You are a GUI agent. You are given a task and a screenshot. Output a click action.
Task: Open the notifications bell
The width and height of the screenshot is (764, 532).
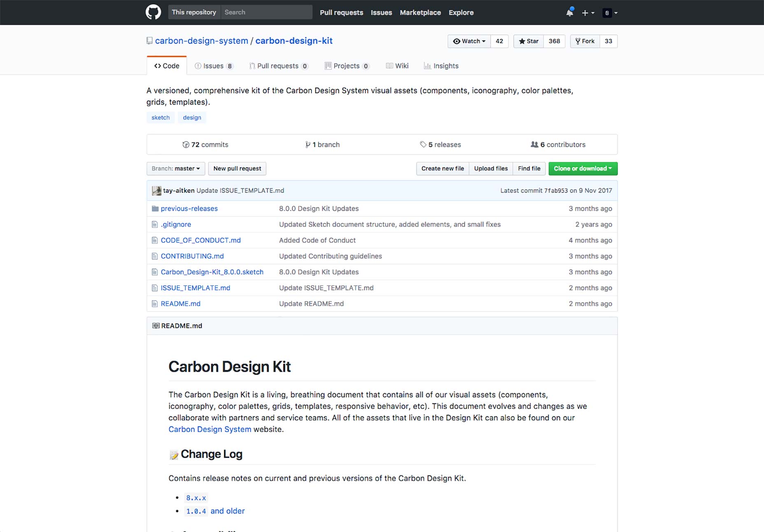(570, 12)
